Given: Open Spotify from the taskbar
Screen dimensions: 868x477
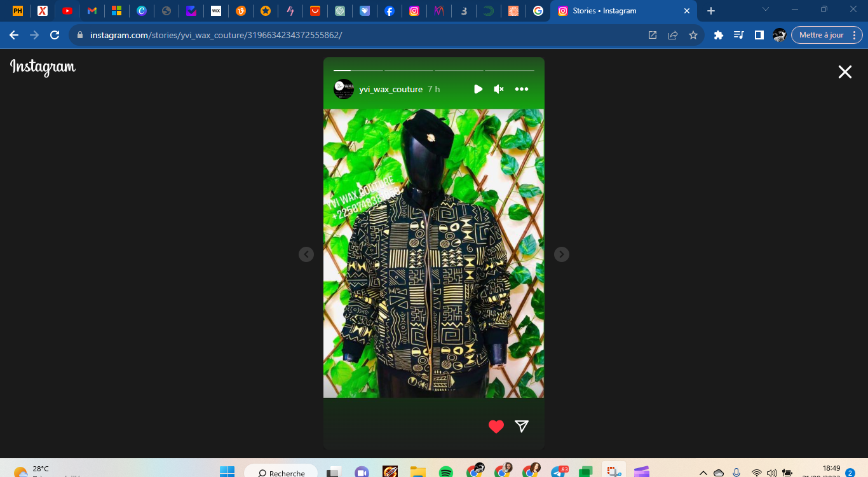Looking at the screenshot, I should pos(445,472).
